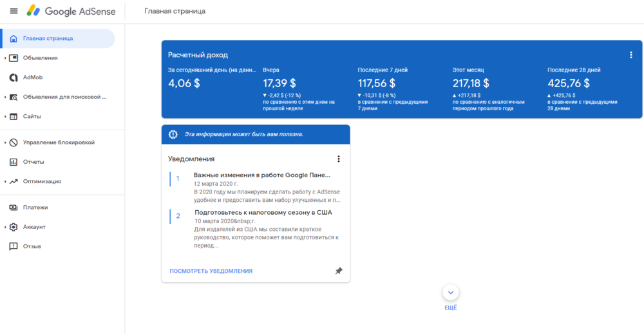Click the Расчетный доход card title
This screenshot has height=334, width=644.
pyautogui.click(x=198, y=55)
